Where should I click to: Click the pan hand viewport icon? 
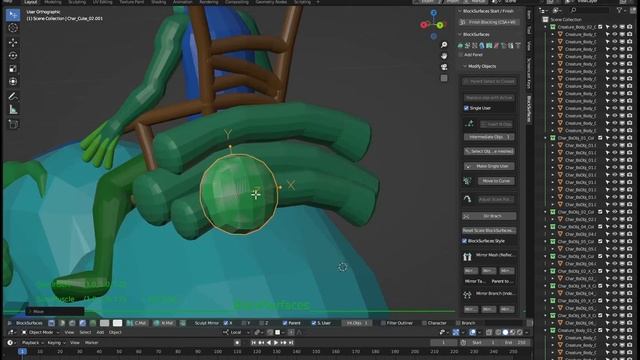point(444,56)
